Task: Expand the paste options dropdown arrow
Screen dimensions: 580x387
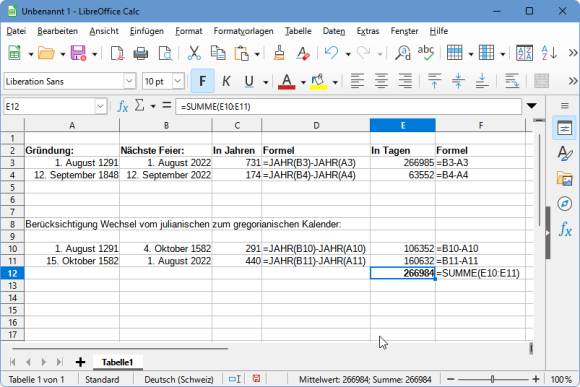Action: point(257,54)
